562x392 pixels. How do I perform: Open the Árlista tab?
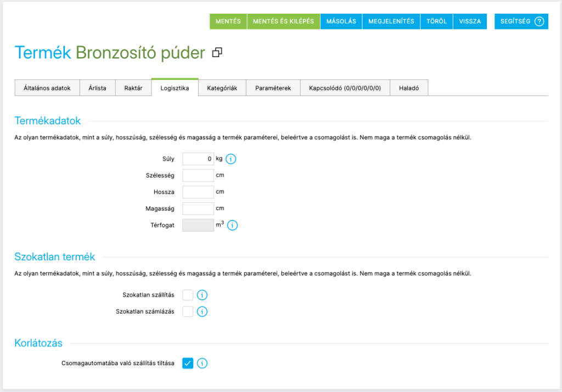(x=98, y=88)
